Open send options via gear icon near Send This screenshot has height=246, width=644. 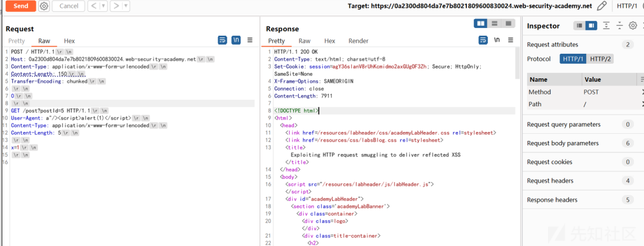click(x=44, y=6)
